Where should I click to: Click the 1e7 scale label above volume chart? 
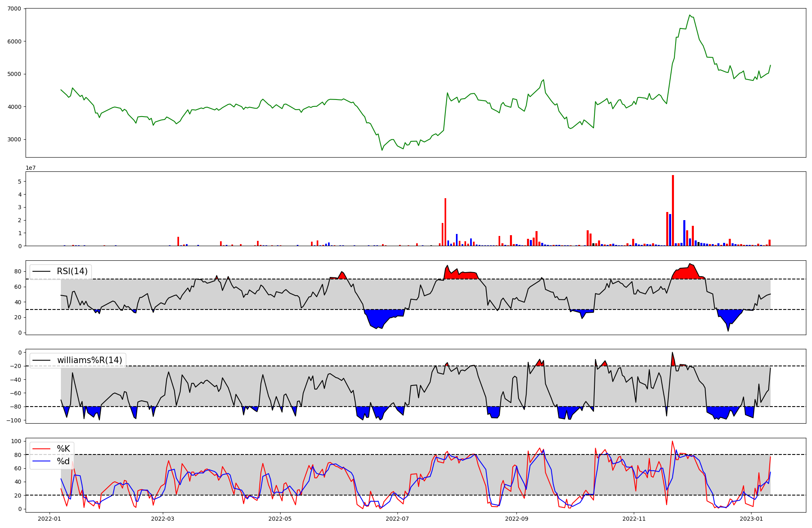pos(30,168)
